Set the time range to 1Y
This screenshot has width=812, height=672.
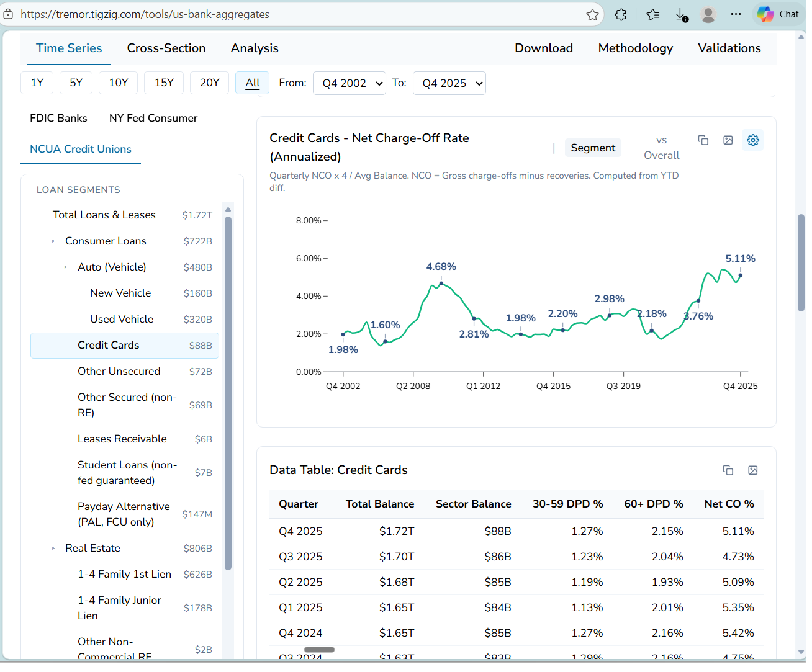coord(37,83)
